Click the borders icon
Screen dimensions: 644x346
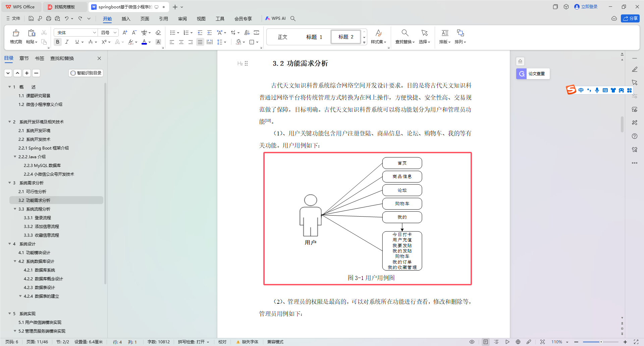[x=252, y=42]
